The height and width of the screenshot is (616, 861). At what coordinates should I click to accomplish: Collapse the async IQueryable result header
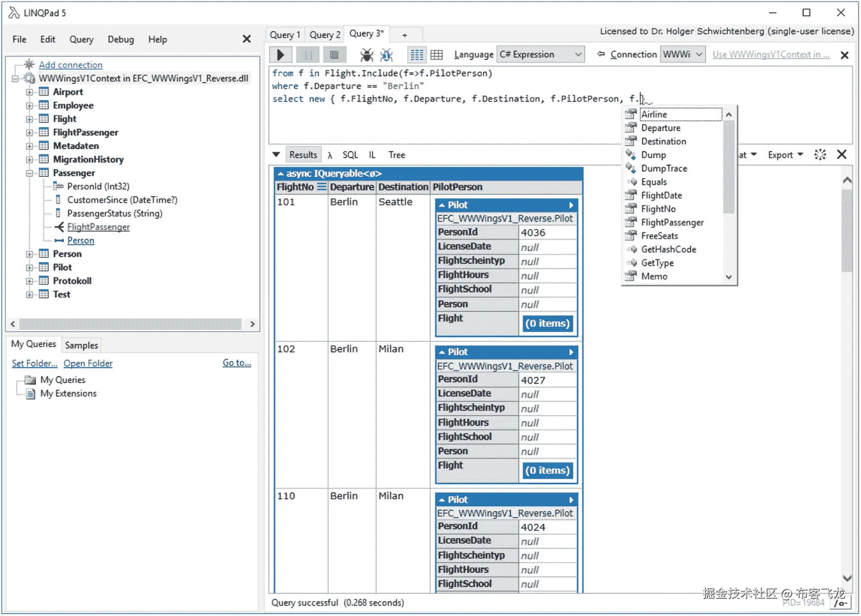(281, 174)
